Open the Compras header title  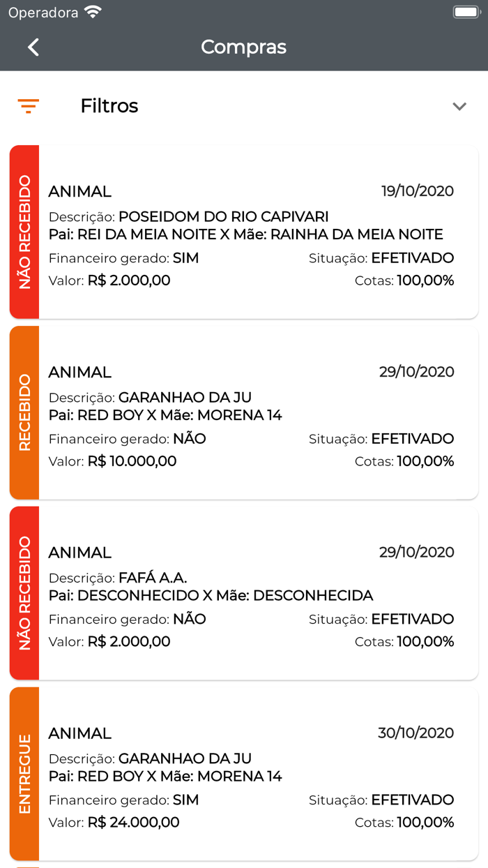point(243,47)
